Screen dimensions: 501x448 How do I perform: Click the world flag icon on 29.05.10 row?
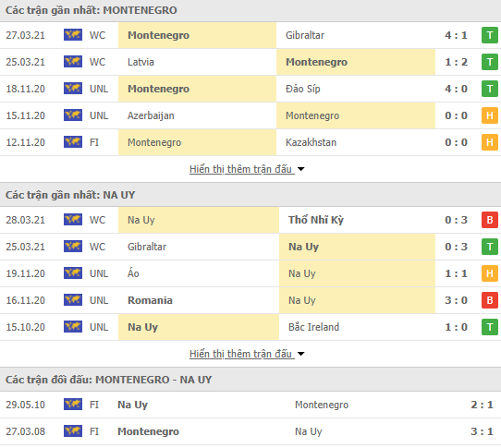(73, 405)
